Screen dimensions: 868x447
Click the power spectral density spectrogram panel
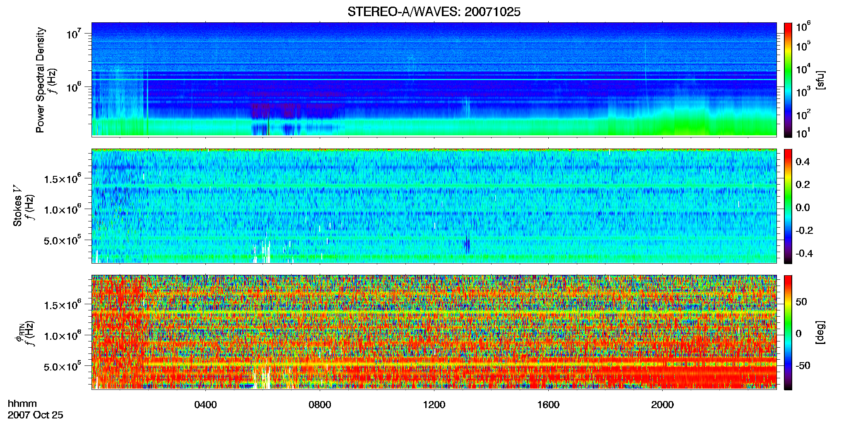[434, 79]
